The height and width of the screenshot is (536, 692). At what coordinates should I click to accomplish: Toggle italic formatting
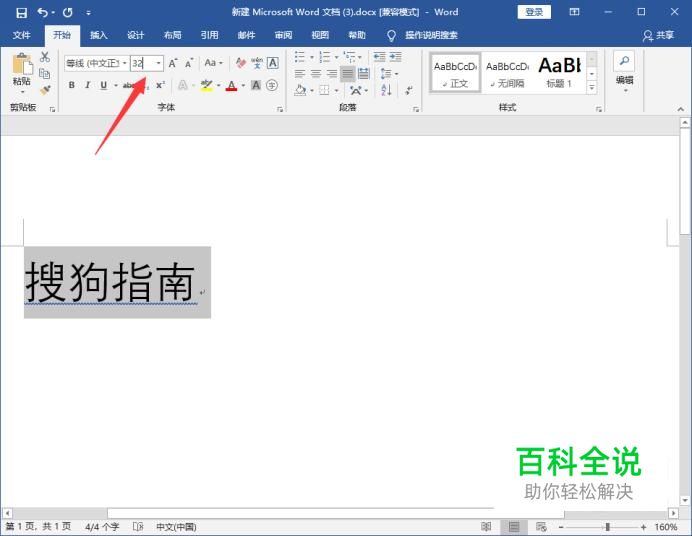point(87,85)
